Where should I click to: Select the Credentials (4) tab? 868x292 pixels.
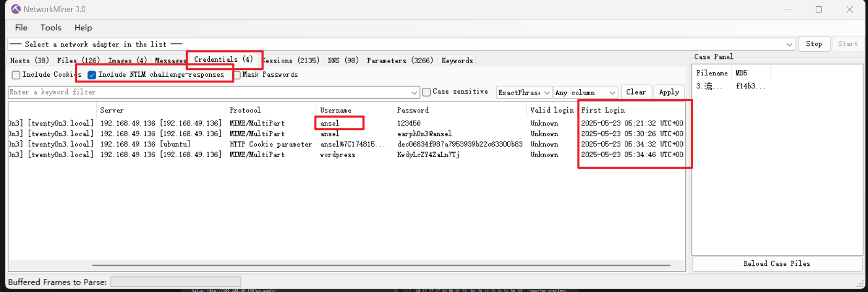223,60
